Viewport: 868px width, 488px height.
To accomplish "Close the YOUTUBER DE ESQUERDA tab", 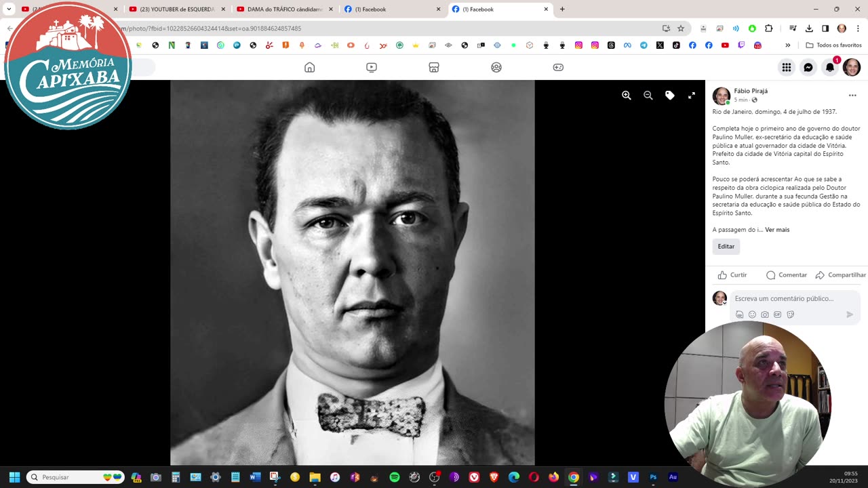I will pyautogui.click(x=223, y=9).
